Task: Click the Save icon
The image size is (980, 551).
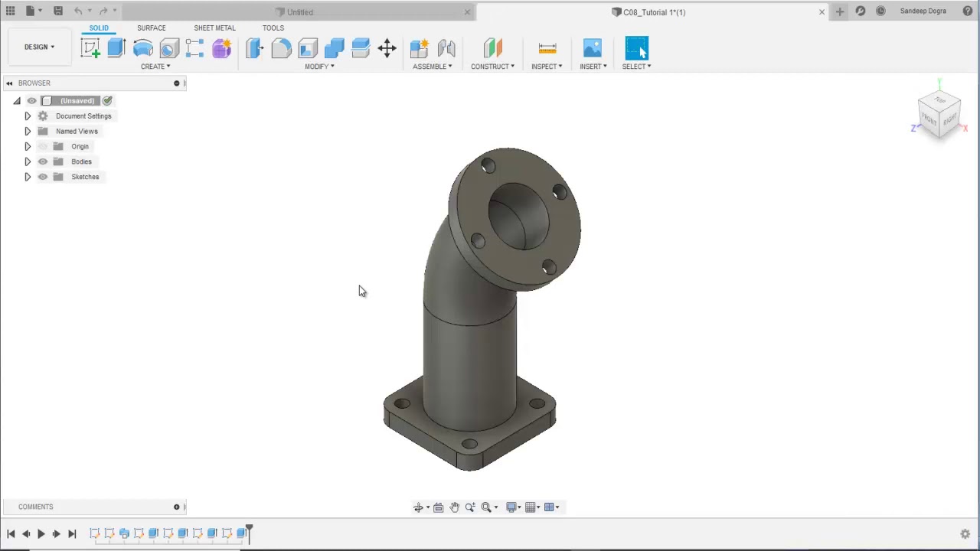Action: coord(57,11)
